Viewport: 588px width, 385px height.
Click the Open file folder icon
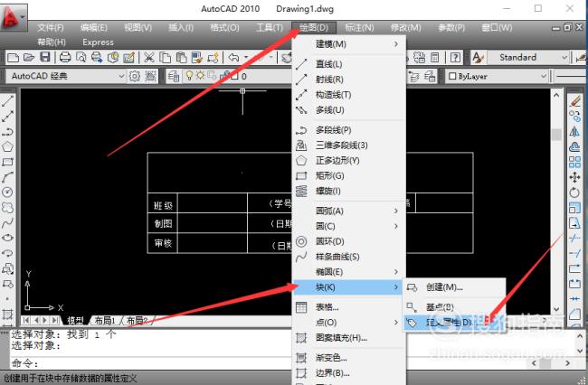[x=29, y=57]
